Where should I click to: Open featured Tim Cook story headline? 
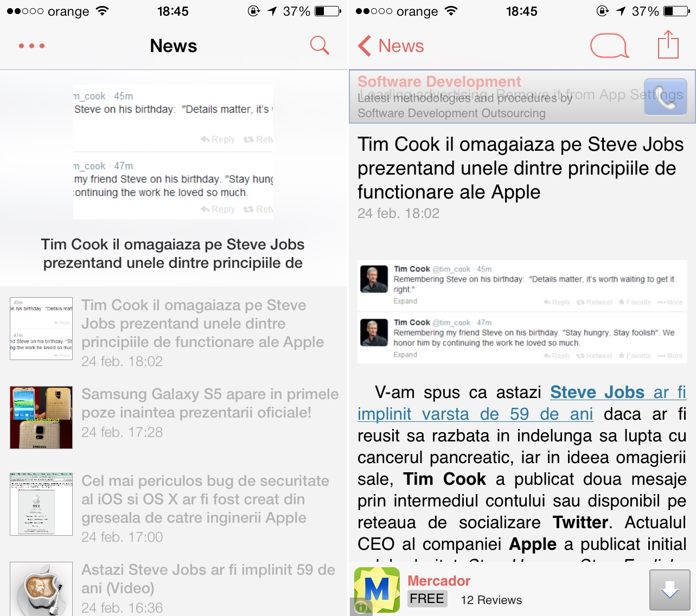tap(173, 253)
